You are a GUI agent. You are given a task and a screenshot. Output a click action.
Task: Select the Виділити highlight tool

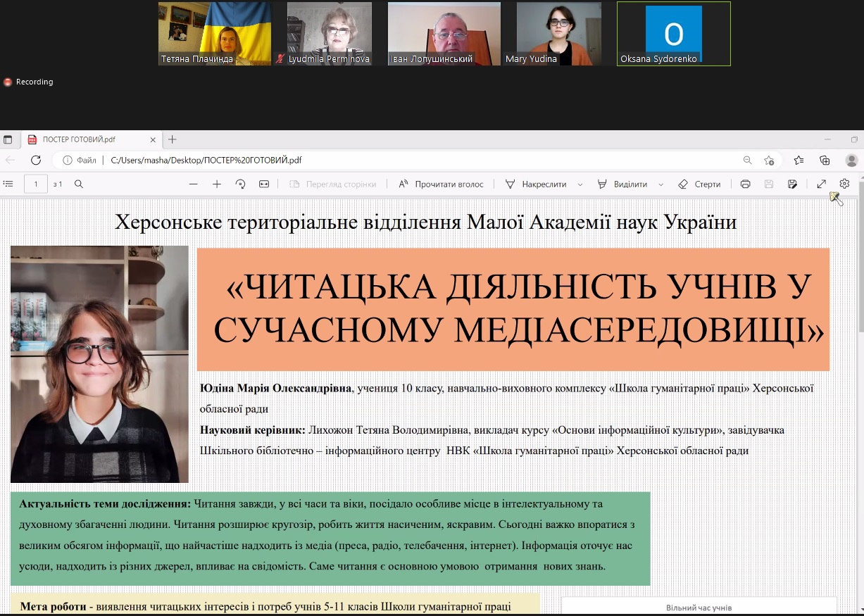(x=622, y=184)
